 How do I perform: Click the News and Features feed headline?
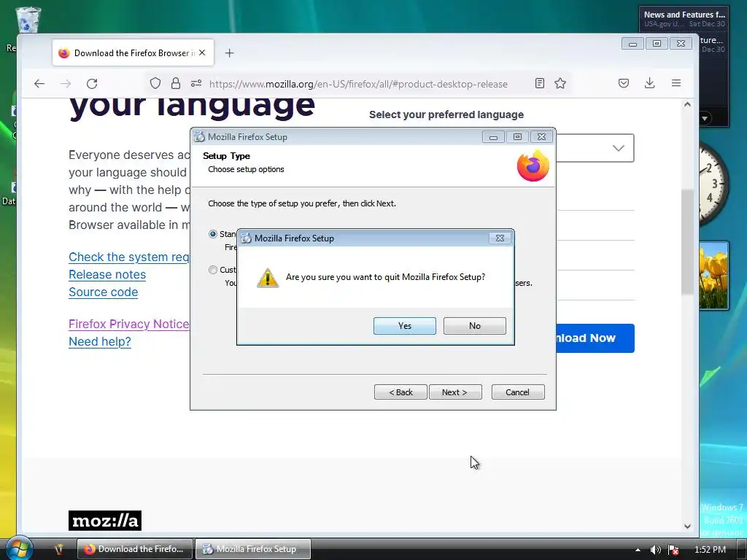(x=684, y=15)
